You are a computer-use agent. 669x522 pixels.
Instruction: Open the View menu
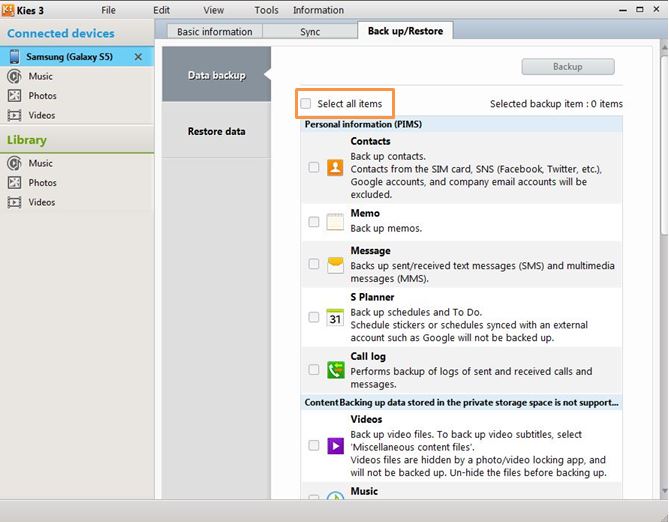(213, 10)
